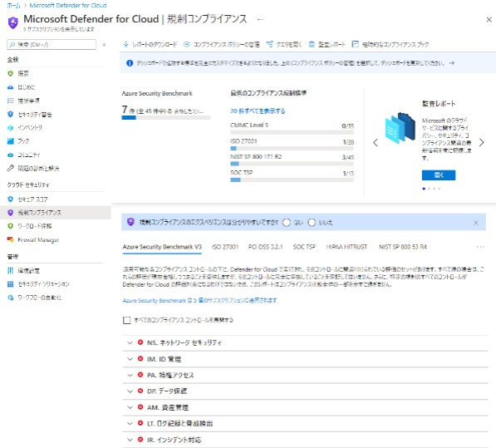Select the はい (Yes) radio button
The width and height of the screenshot is (496, 448).
pos(287,223)
